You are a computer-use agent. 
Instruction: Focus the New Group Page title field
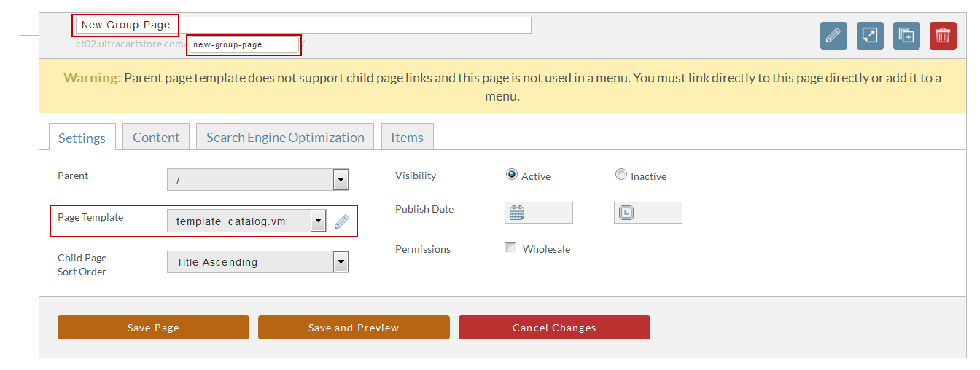click(303, 25)
